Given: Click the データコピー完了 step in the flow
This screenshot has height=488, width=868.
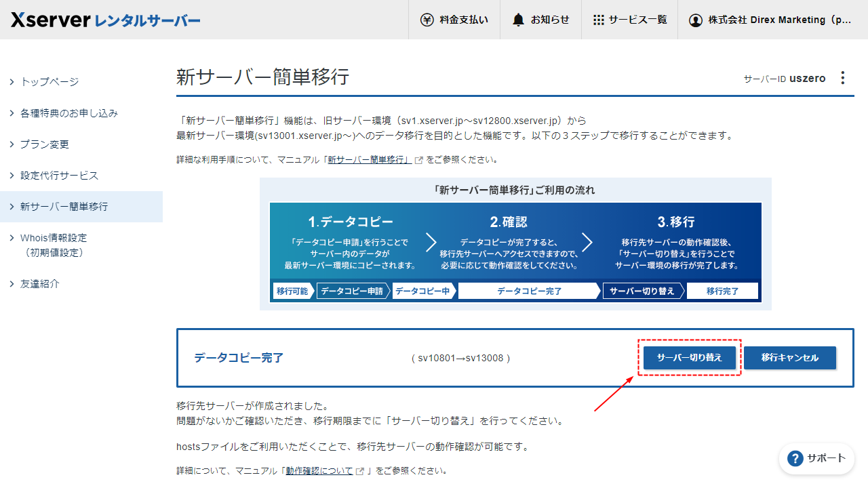Looking at the screenshot, I should 530,291.
